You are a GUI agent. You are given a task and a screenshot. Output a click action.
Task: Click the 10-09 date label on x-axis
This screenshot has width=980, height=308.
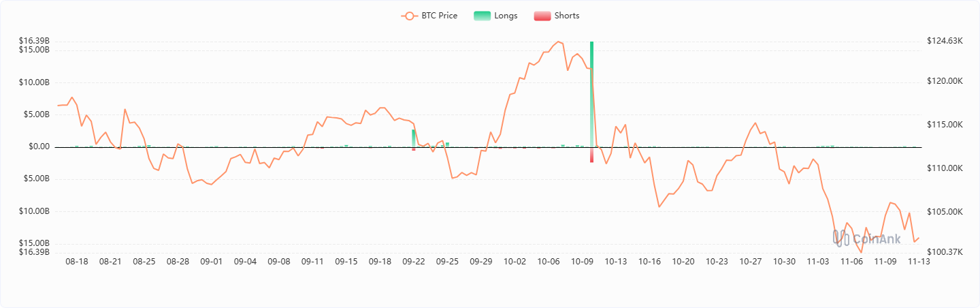582,262
